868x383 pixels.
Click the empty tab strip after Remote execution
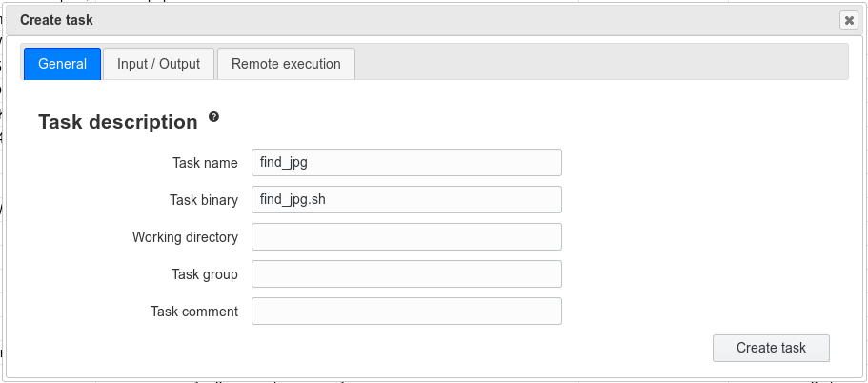pos(601,62)
